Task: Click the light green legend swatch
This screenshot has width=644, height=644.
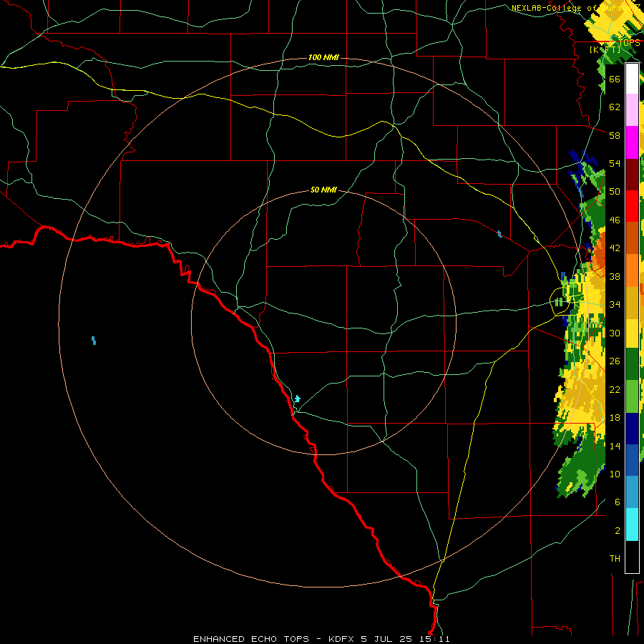Action: pos(632,396)
